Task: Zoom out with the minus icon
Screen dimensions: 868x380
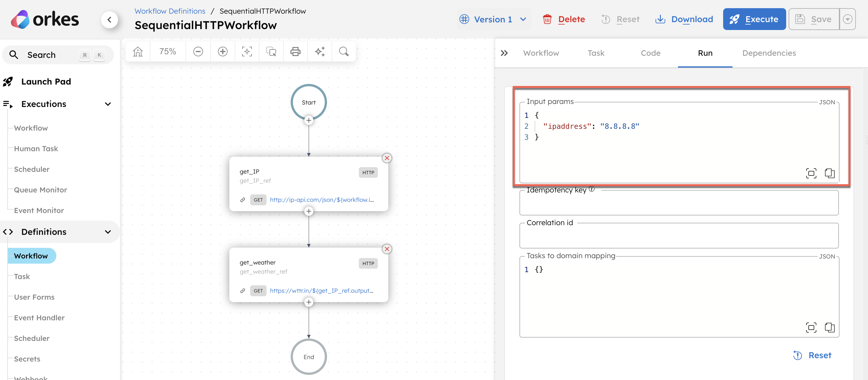Action: [198, 52]
